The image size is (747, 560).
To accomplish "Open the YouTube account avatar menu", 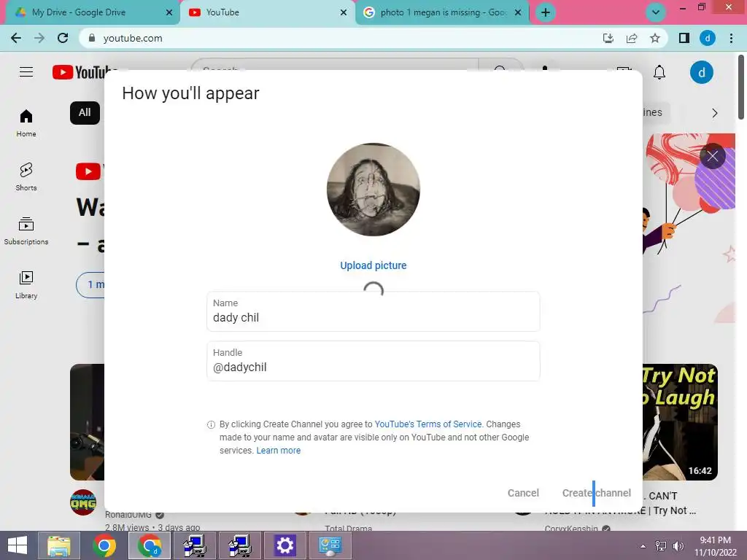I will click(x=701, y=72).
